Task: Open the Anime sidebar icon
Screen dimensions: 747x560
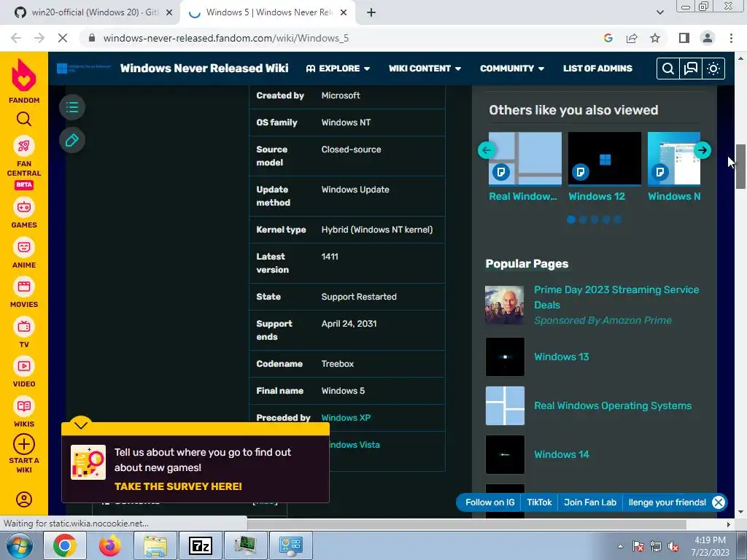Action: click(x=24, y=247)
